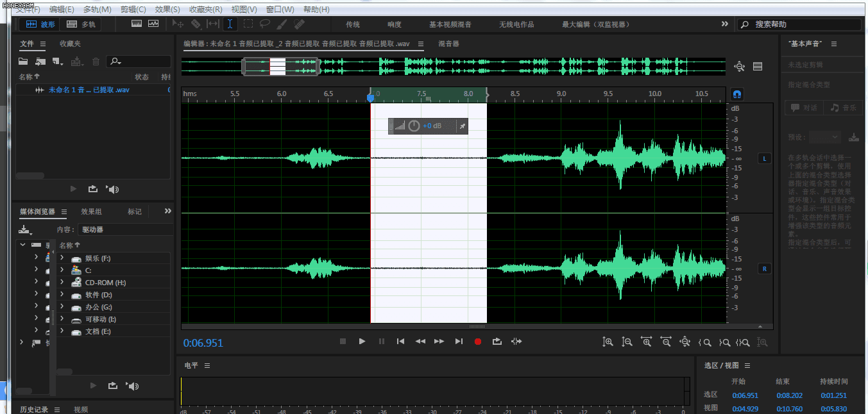Switch to the 效果组 tab

point(91,211)
